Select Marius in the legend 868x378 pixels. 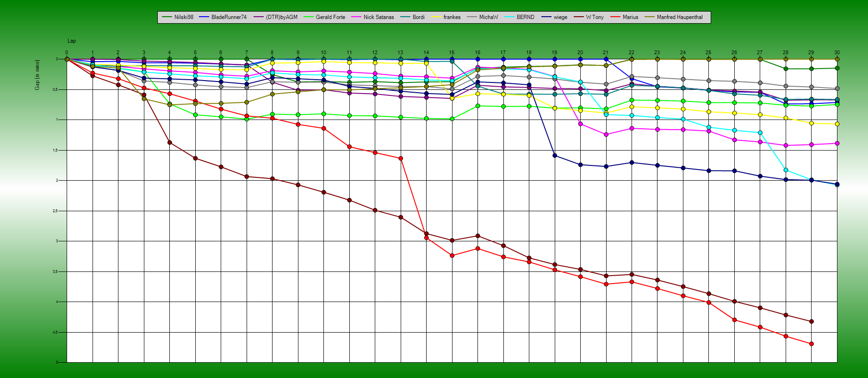pyautogui.click(x=625, y=17)
